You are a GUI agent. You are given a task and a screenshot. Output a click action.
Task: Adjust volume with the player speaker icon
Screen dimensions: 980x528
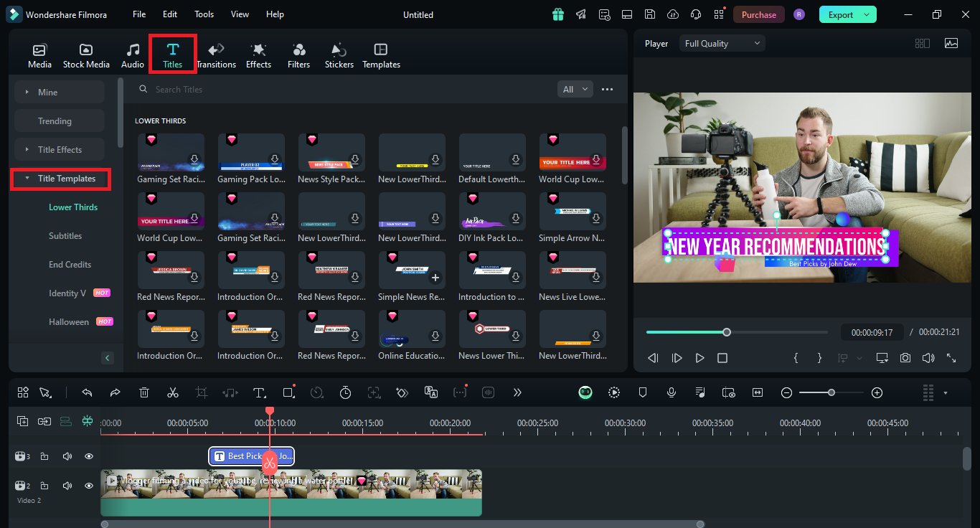tap(928, 357)
